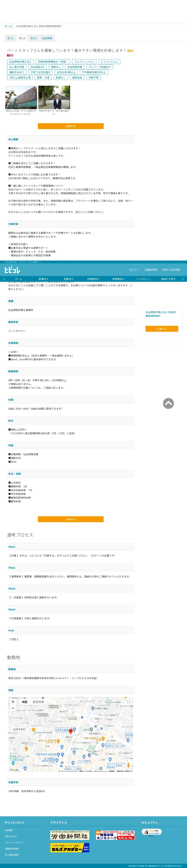The image size is (187, 868).
Task: Click the 子育て女性在籍中 tag
Action: tap(40, 72)
